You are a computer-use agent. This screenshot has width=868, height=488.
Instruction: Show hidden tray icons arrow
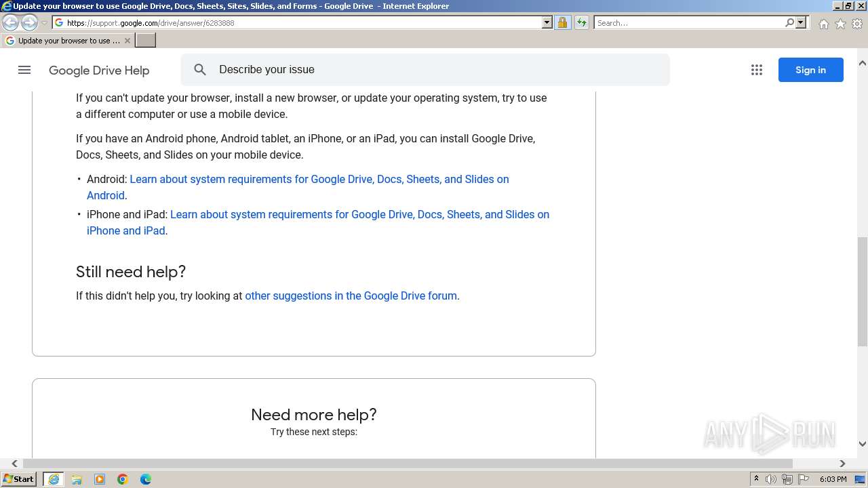click(x=756, y=479)
